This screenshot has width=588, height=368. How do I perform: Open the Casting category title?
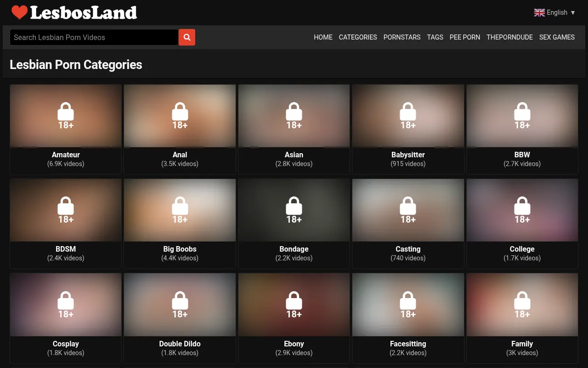click(408, 249)
